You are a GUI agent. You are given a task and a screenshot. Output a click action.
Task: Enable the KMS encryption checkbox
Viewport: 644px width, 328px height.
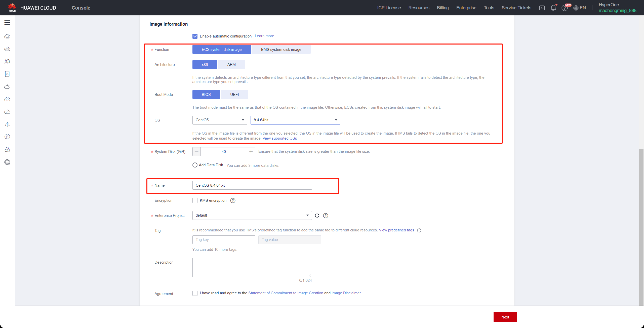pyautogui.click(x=195, y=200)
